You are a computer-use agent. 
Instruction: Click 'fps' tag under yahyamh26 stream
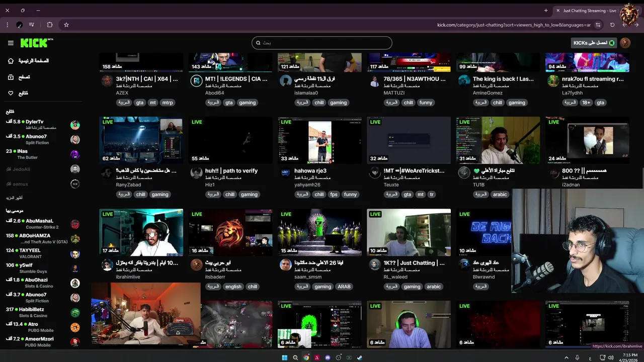tap(334, 195)
